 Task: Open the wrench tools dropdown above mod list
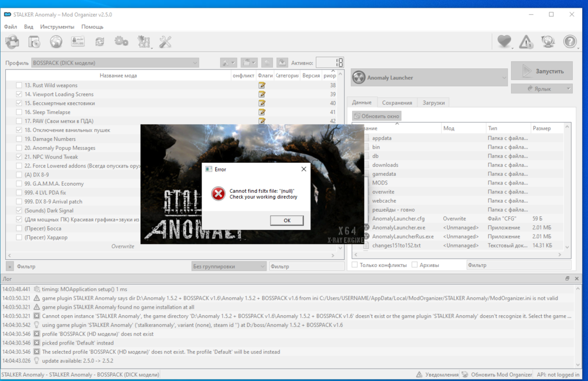point(228,63)
